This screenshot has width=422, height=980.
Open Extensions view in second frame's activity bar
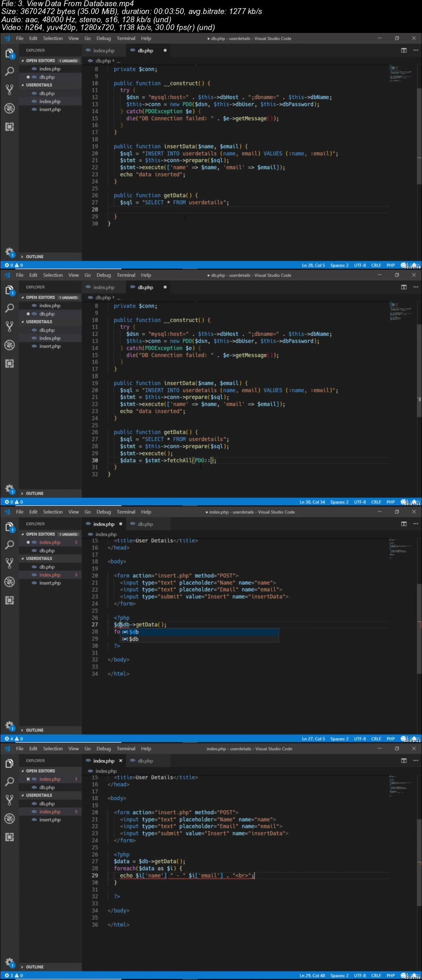click(x=9, y=364)
